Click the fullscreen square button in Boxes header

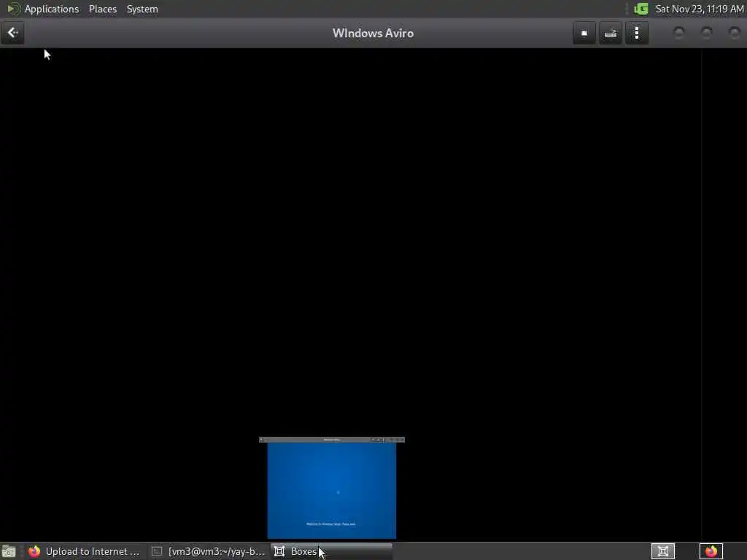click(584, 34)
